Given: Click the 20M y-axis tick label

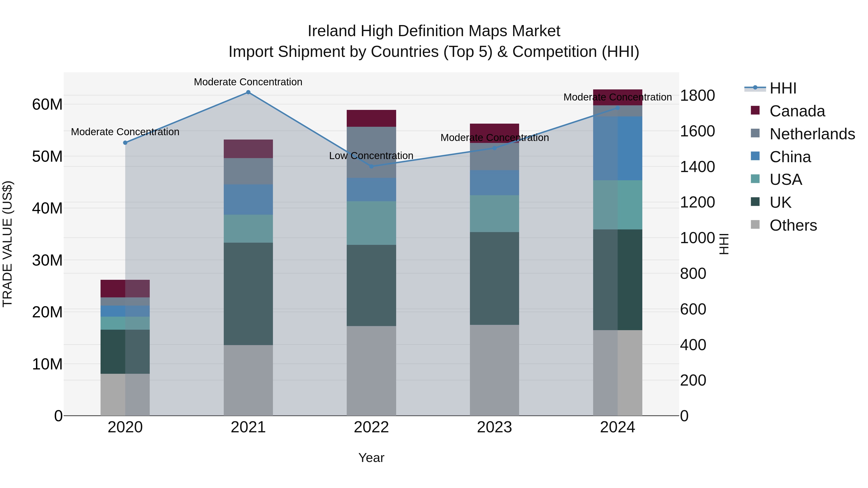Looking at the screenshot, I should coord(47,312).
